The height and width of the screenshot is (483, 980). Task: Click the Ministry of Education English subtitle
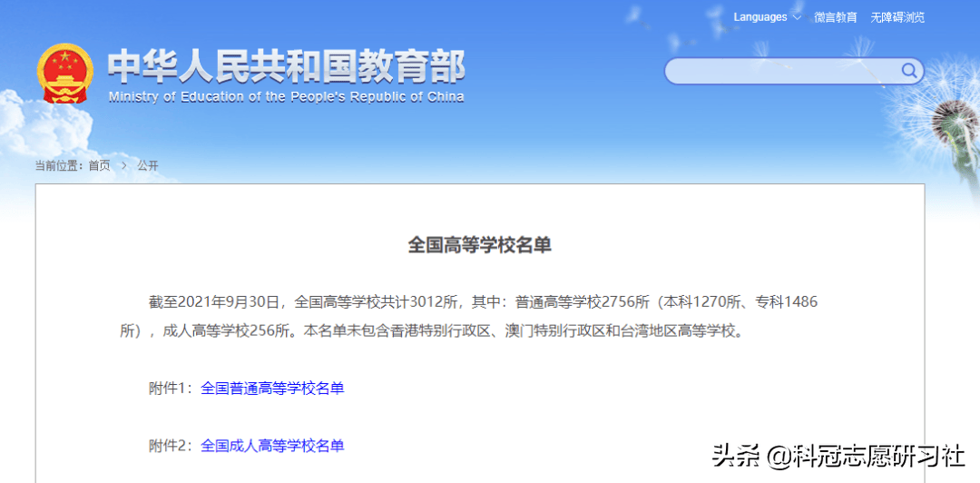[286, 97]
